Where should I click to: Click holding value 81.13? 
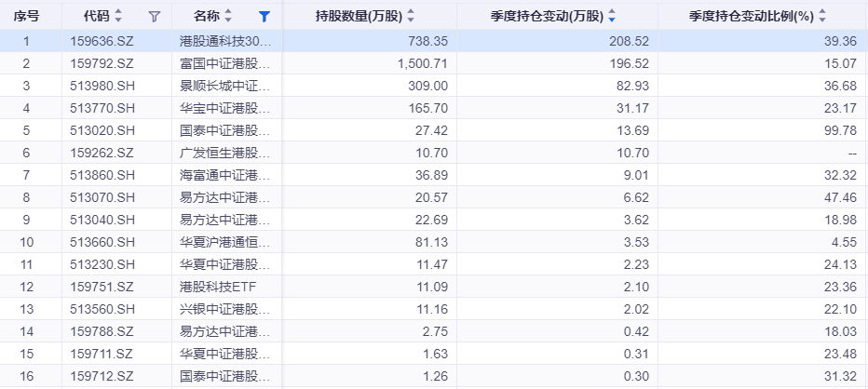coord(432,242)
